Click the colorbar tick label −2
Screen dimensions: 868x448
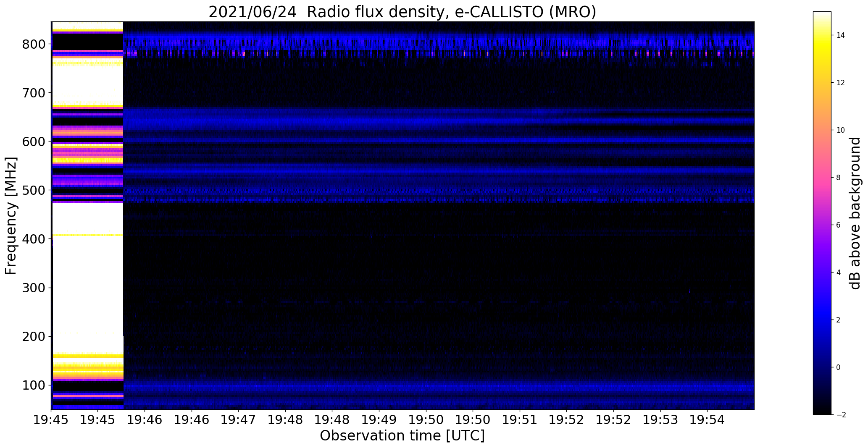click(841, 415)
